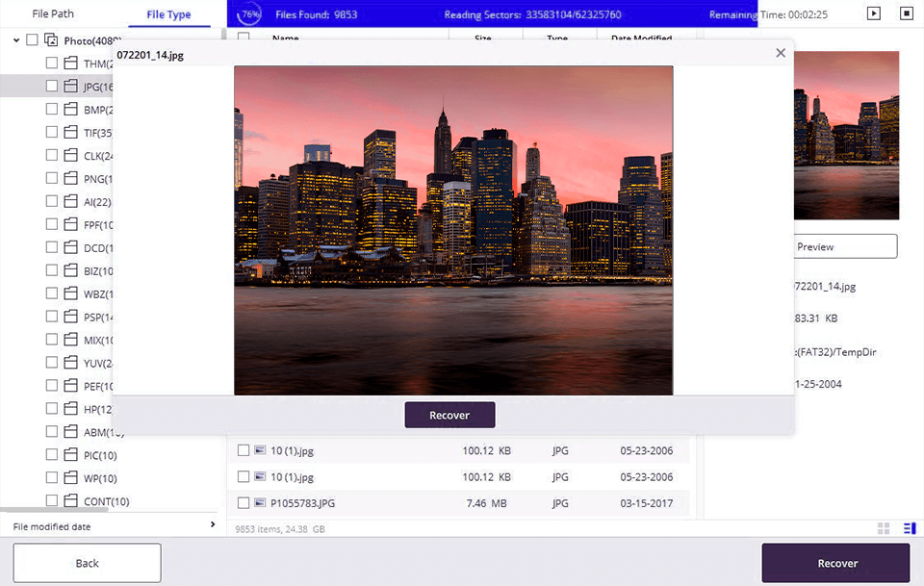
Task: Click the Back button
Action: (x=87, y=563)
